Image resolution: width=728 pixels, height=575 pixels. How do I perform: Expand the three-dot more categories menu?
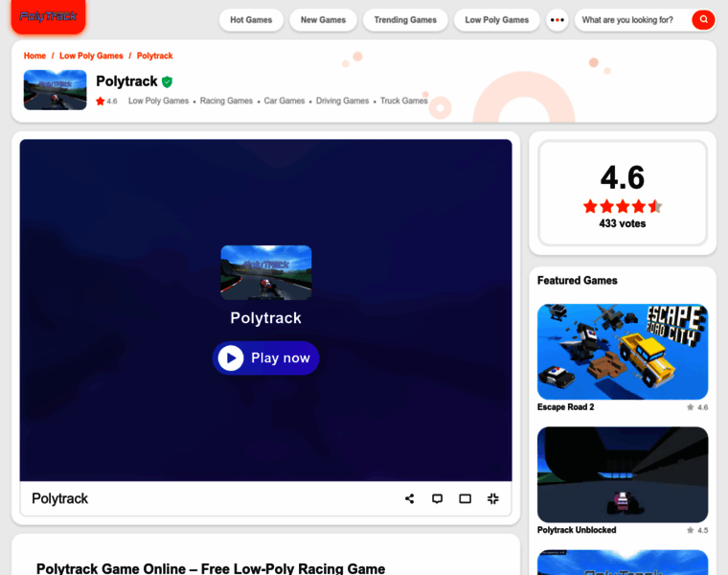tap(557, 20)
